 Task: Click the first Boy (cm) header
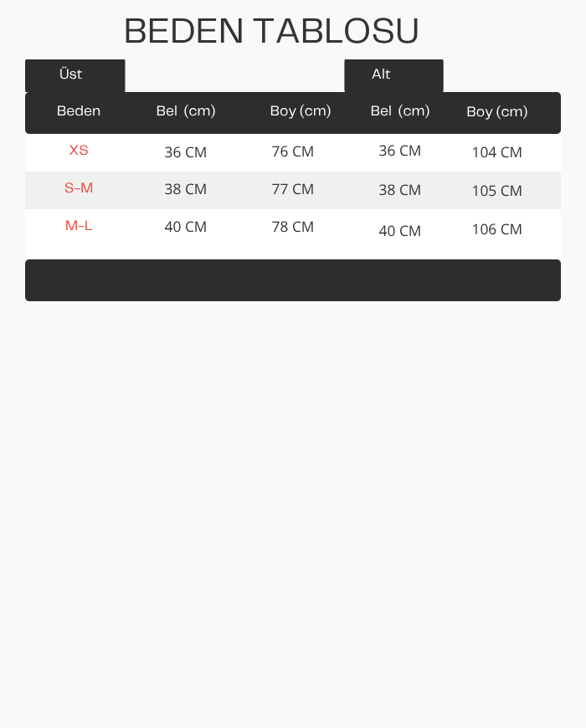coord(301,111)
